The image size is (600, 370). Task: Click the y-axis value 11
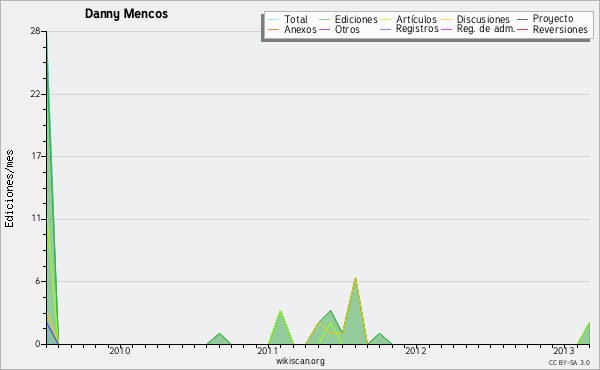point(36,218)
